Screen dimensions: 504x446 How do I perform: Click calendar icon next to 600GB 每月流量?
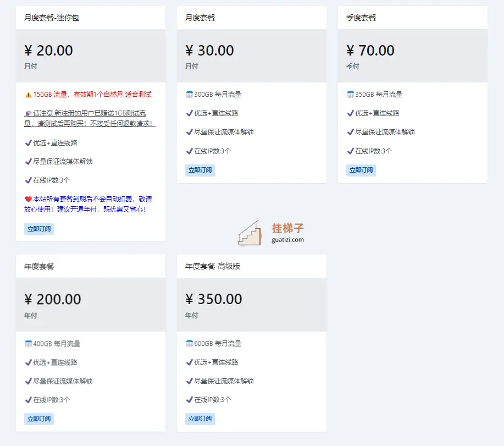189,344
